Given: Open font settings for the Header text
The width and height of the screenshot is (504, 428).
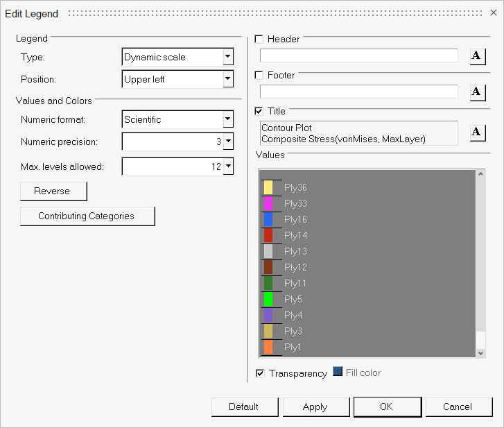Looking at the screenshot, I should click(478, 56).
